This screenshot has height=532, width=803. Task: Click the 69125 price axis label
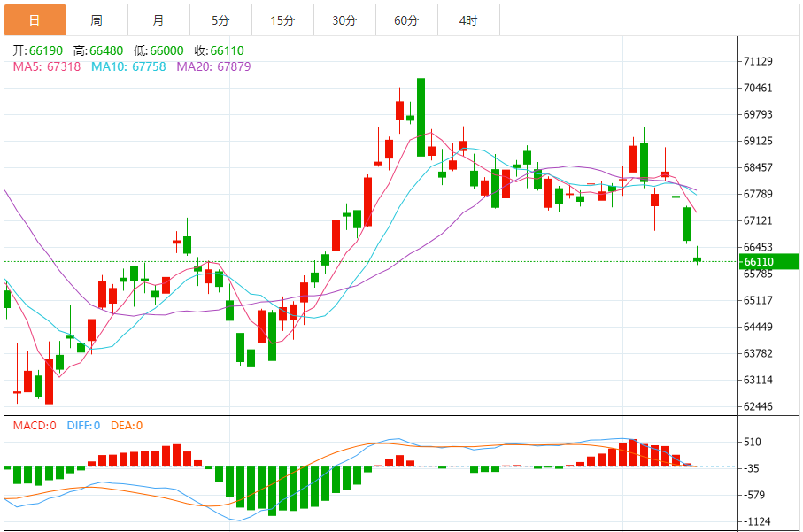click(758, 141)
